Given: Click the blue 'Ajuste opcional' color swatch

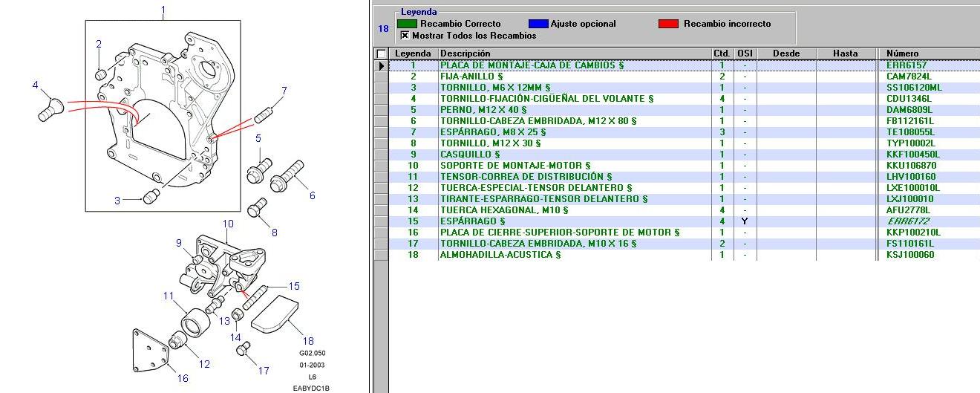Looking at the screenshot, I should 538,24.
